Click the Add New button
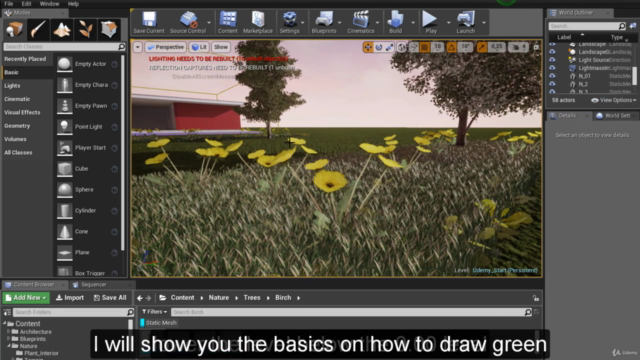 pyautogui.click(x=26, y=298)
